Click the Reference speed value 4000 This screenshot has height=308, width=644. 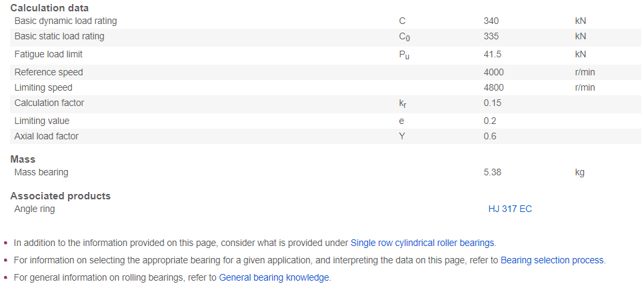pos(494,72)
